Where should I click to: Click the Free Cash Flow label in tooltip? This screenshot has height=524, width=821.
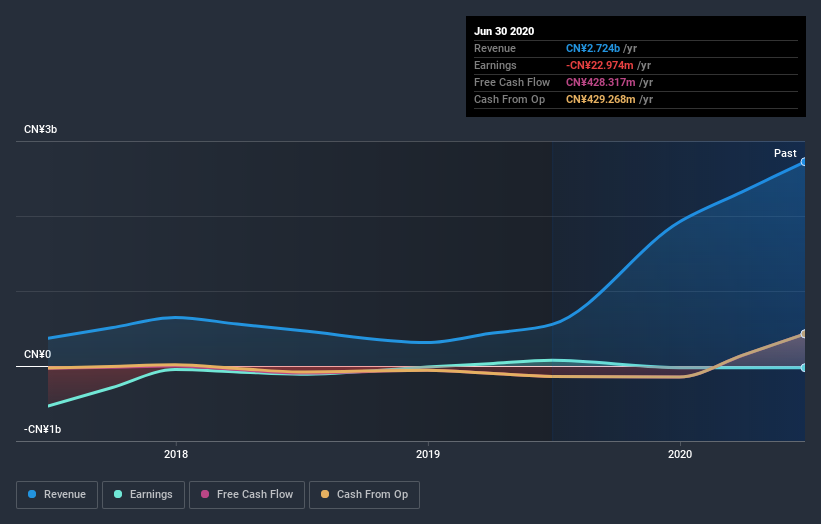tap(512, 82)
